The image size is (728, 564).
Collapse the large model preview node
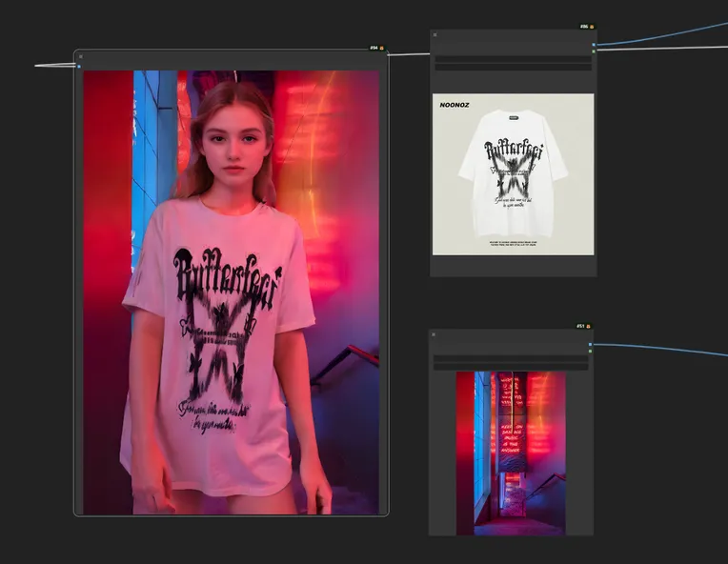point(80,57)
